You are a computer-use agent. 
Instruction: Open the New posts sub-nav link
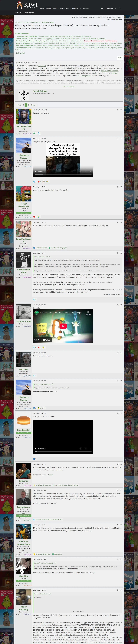click(x=18, y=13)
